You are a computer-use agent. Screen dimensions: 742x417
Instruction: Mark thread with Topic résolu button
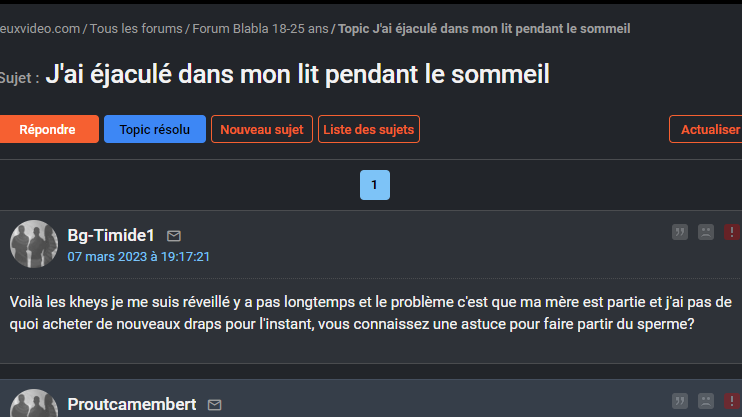155,129
